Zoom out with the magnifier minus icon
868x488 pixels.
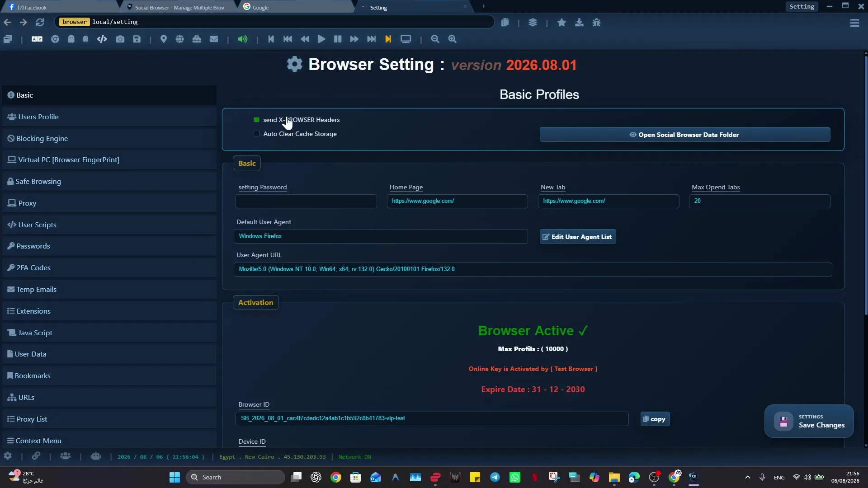[x=435, y=39]
